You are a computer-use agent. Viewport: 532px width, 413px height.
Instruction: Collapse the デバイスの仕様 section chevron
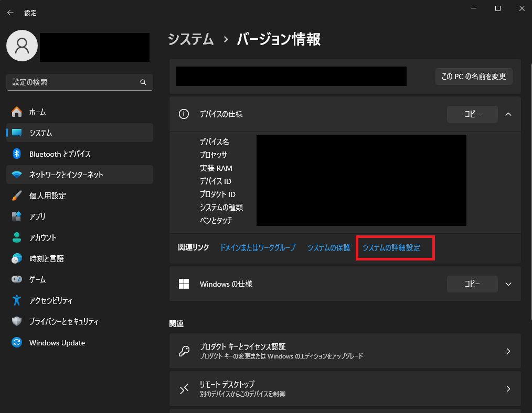tap(508, 114)
